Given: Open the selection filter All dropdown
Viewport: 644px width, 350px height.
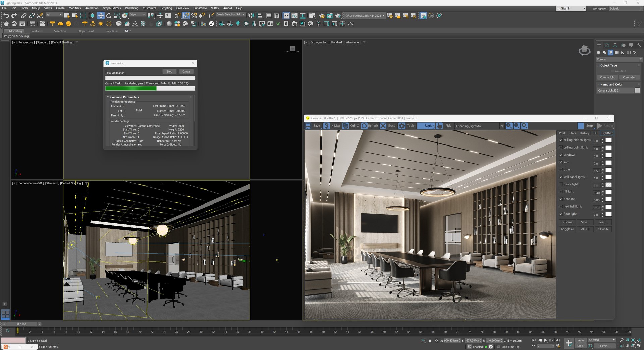Looking at the screenshot, I should tap(54, 15).
